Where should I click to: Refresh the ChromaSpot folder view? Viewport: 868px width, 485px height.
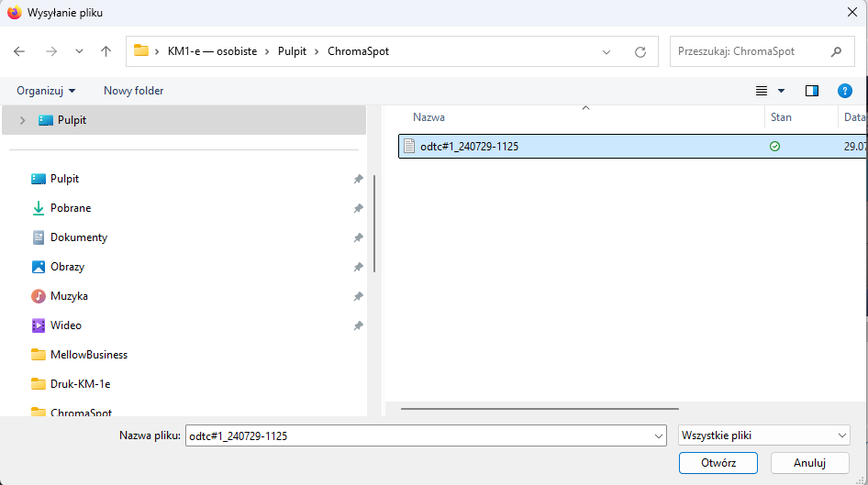640,52
